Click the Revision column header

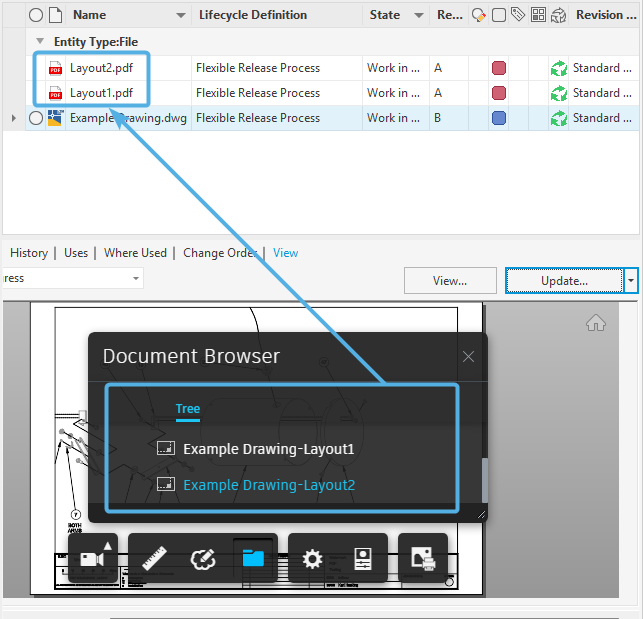coord(606,15)
